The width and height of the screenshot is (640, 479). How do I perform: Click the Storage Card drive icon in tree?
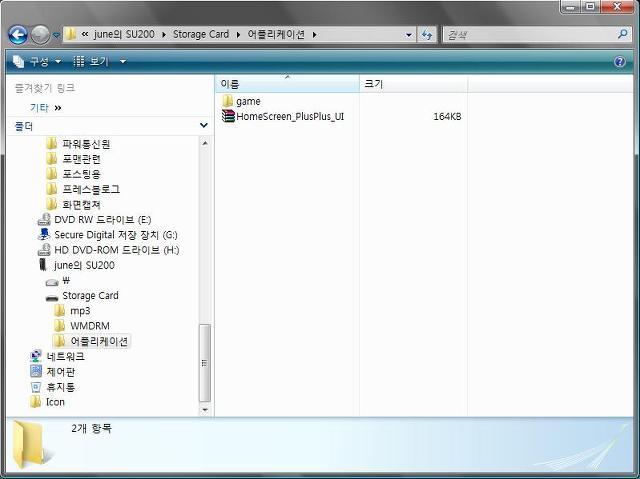[52, 297]
